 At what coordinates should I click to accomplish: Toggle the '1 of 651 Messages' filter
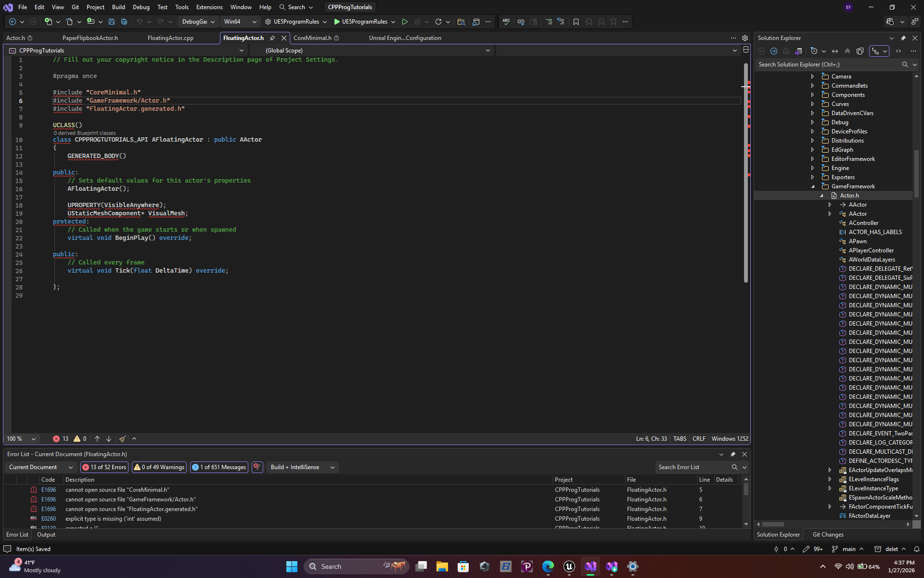point(218,467)
